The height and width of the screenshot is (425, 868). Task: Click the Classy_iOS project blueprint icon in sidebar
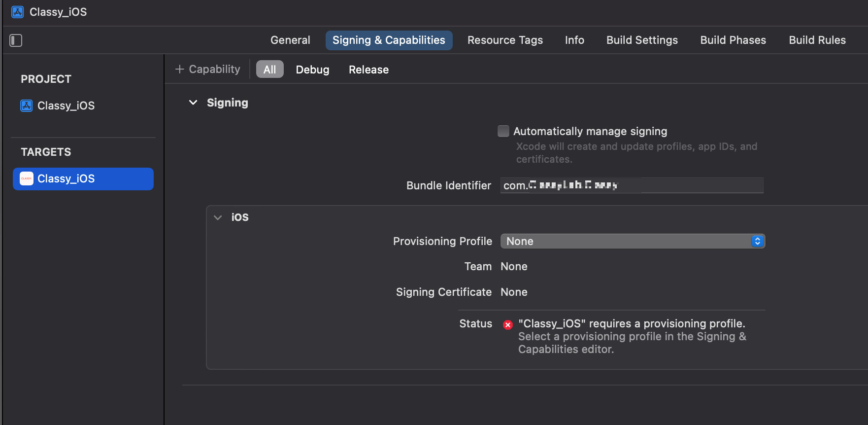coord(27,106)
